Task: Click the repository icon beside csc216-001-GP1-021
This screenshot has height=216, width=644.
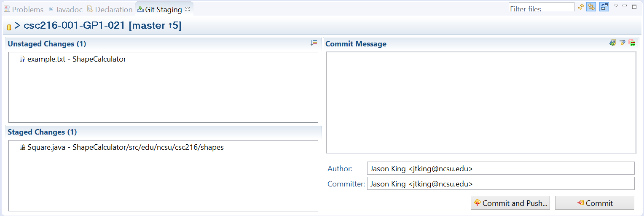Action: tap(9, 27)
